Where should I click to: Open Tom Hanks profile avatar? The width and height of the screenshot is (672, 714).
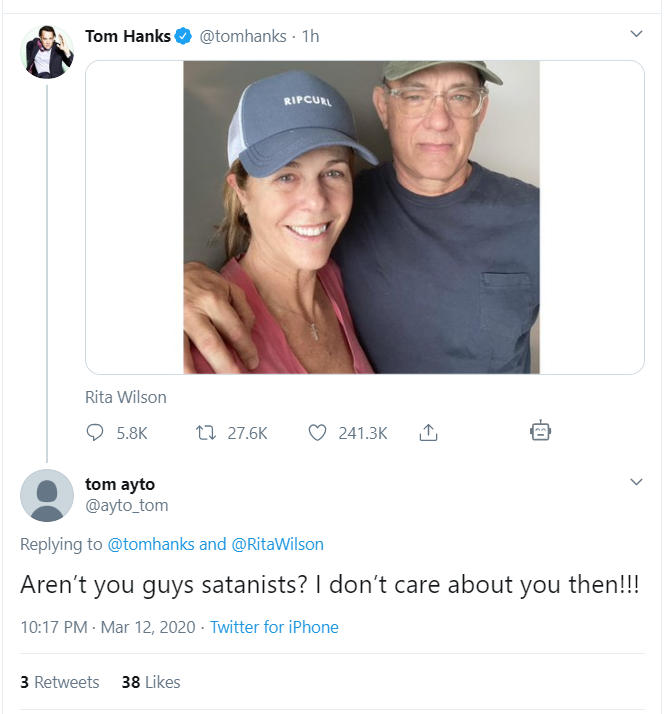coord(47,52)
